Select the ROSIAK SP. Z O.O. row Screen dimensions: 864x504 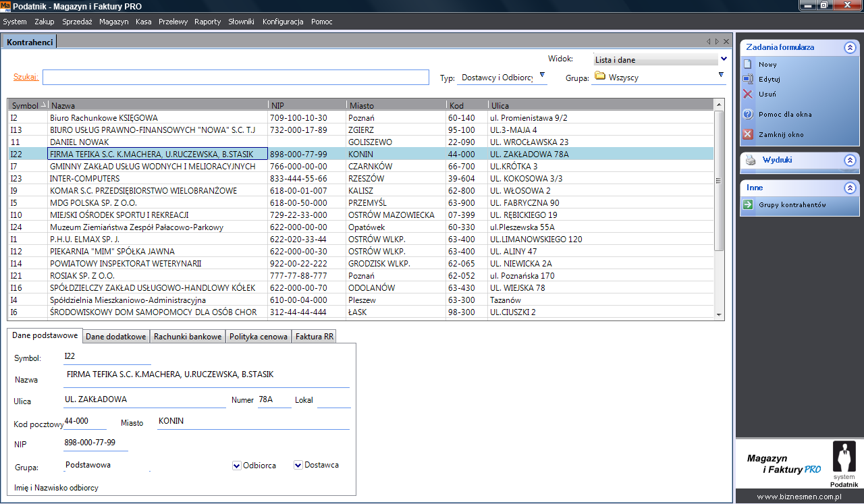[361, 275]
